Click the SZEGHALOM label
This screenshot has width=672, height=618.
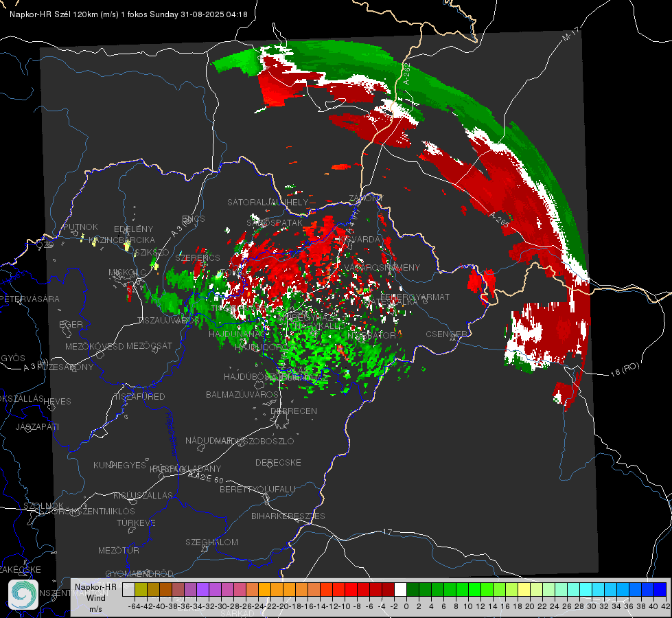coord(211,542)
